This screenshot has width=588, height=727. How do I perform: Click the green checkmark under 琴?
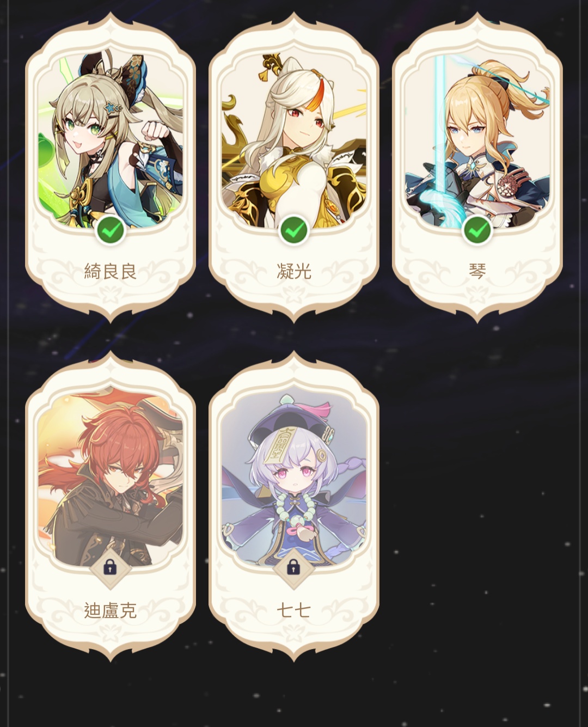click(477, 230)
